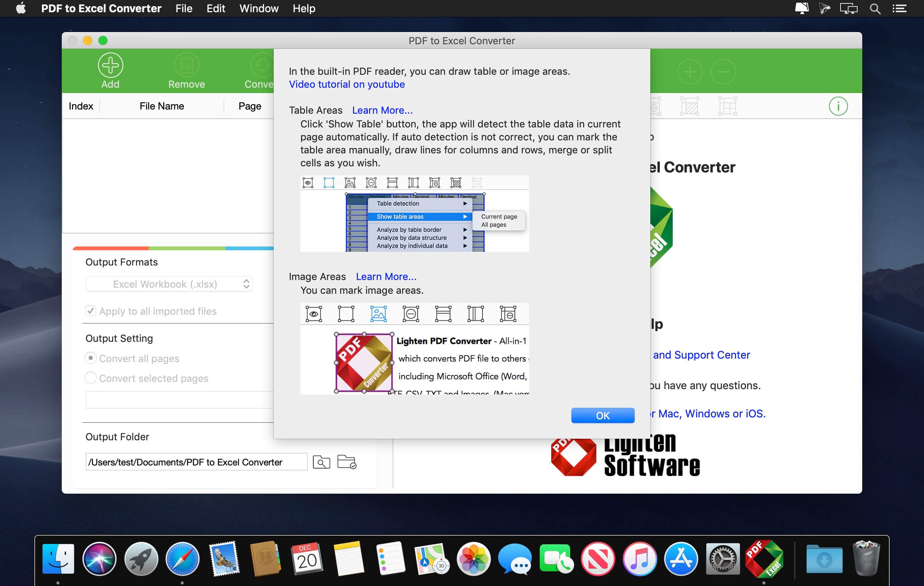Select Convert selected pages radio button
This screenshot has height=586, width=924.
click(90, 378)
